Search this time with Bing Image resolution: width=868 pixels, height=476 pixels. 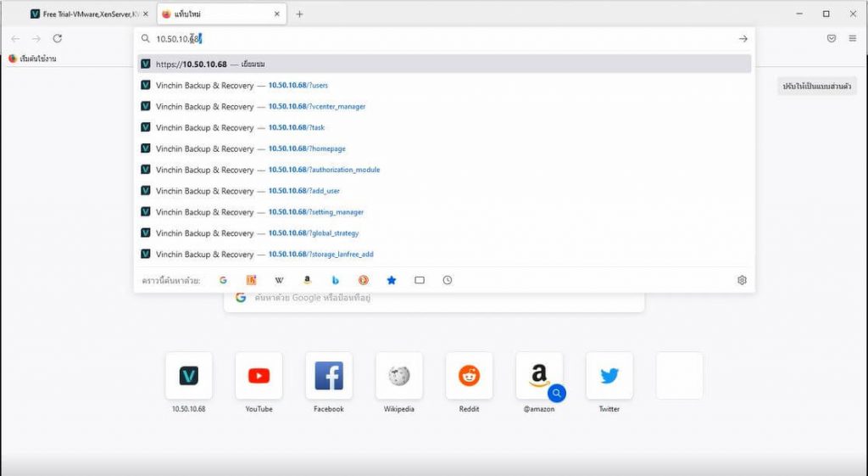click(335, 280)
